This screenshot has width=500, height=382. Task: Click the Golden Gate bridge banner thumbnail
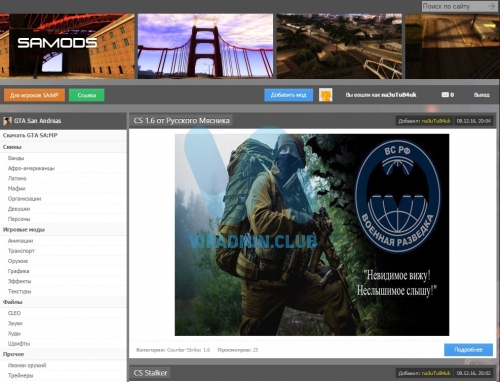click(205, 46)
